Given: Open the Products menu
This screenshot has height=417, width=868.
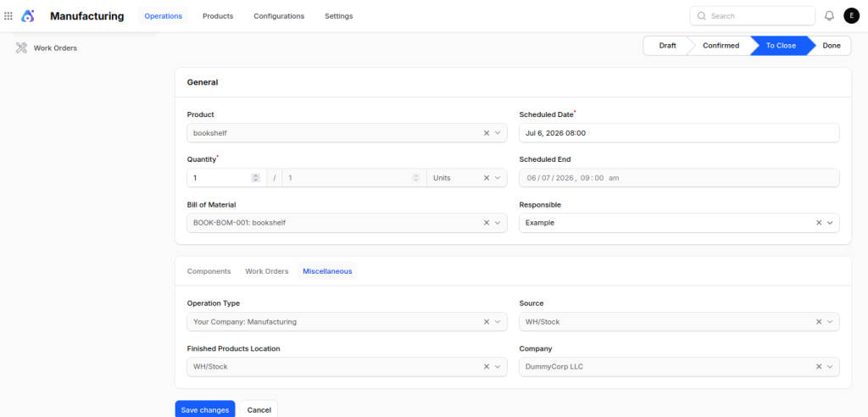Looking at the screenshot, I should pyautogui.click(x=218, y=16).
